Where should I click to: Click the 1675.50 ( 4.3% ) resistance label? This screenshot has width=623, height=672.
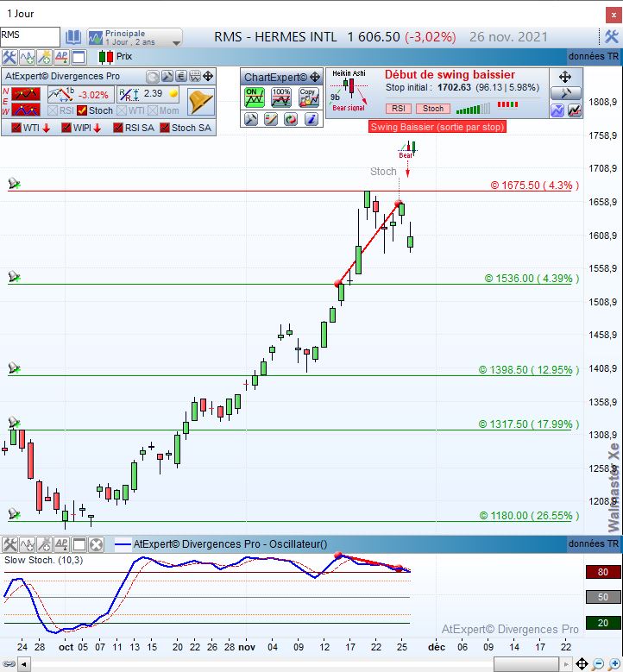535,185
